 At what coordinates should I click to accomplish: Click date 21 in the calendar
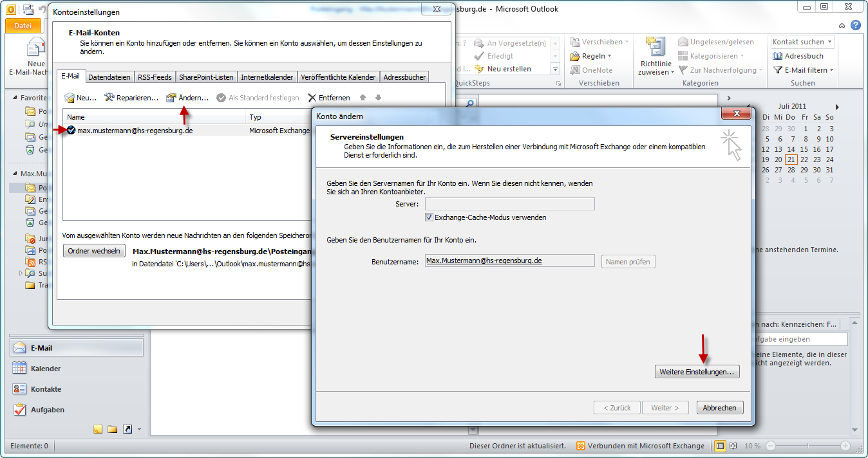[x=791, y=160]
